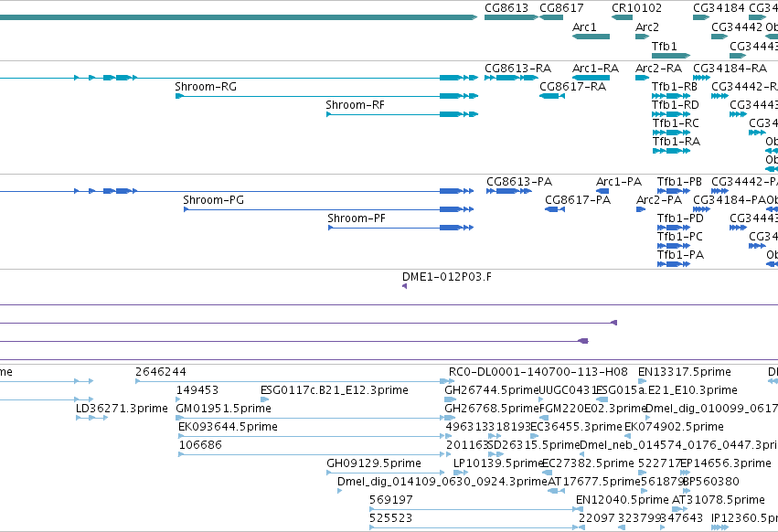Image resolution: width=778 pixels, height=532 pixels.
Task: Click the Arc1-RA transcript label
Action: coord(595,68)
